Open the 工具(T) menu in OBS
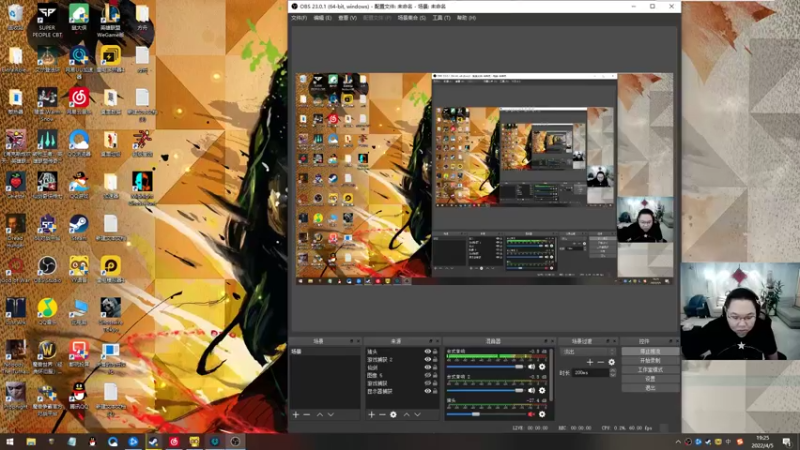The image size is (800, 450). 441,18
